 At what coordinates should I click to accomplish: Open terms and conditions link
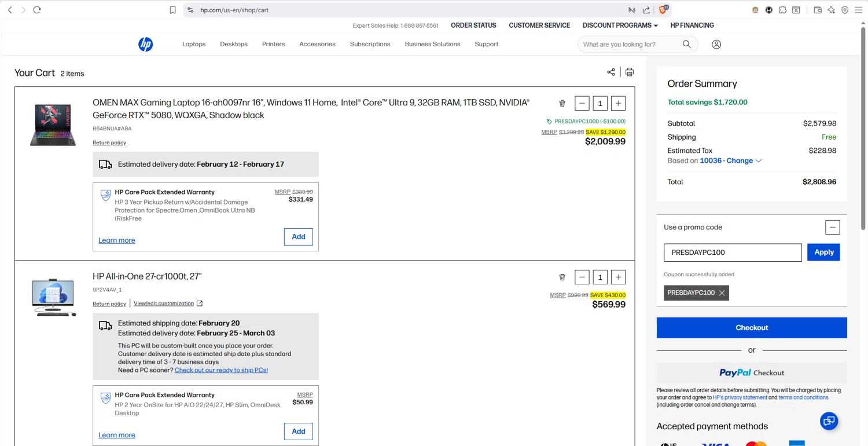click(803, 398)
